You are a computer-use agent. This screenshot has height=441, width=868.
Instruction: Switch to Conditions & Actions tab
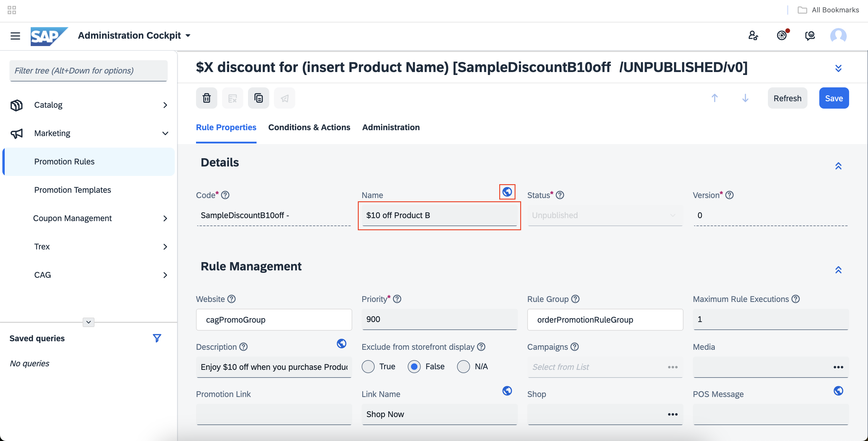coord(309,127)
